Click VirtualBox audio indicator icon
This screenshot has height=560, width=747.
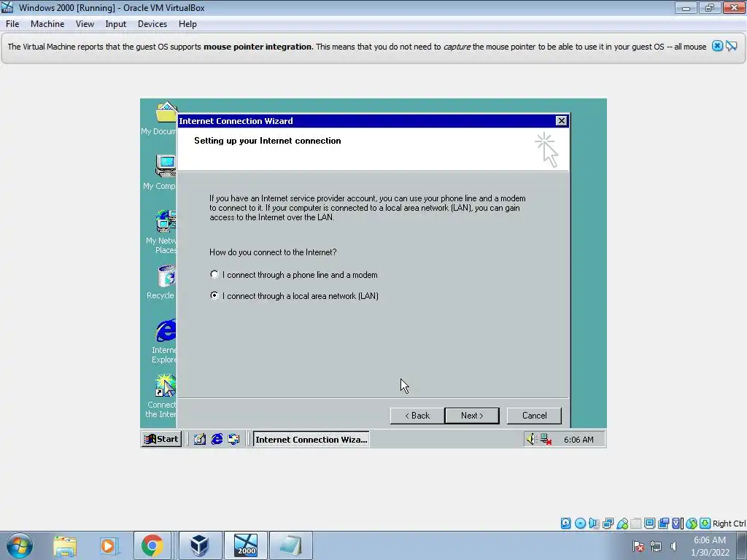594,524
